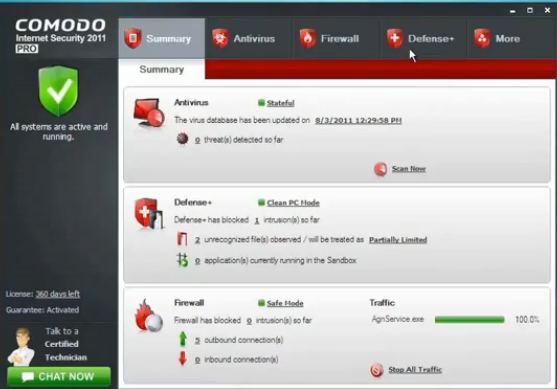Screen dimensions: 557x389
Task: Go to the Defense+ tab
Action: (424, 38)
